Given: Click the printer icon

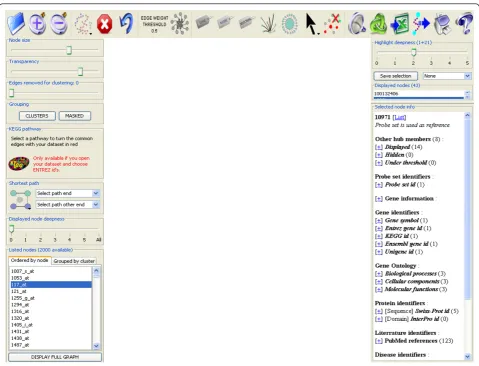Looking at the screenshot, I should coord(442,24).
